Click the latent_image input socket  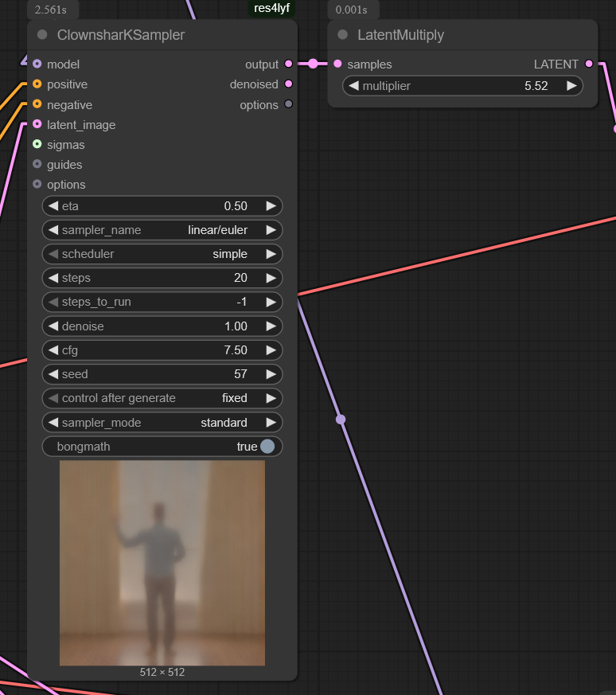point(37,124)
